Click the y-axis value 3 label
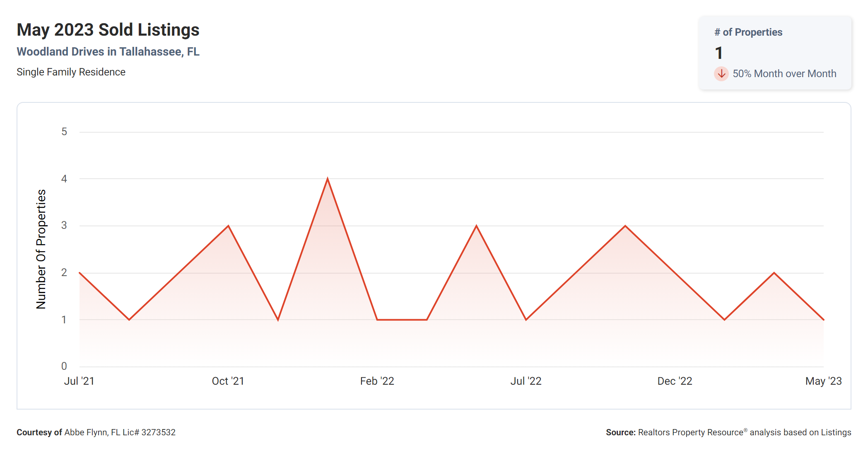This screenshot has height=456, width=868. coord(64,226)
